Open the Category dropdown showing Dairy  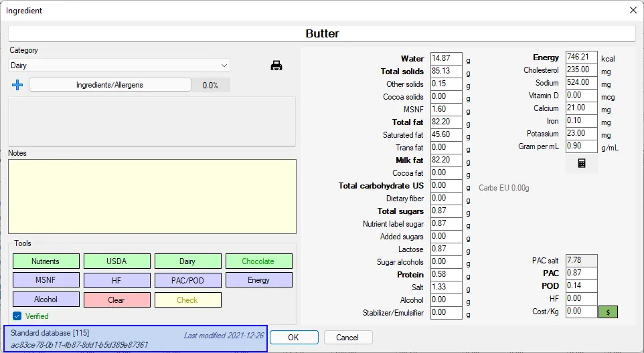point(119,66)
